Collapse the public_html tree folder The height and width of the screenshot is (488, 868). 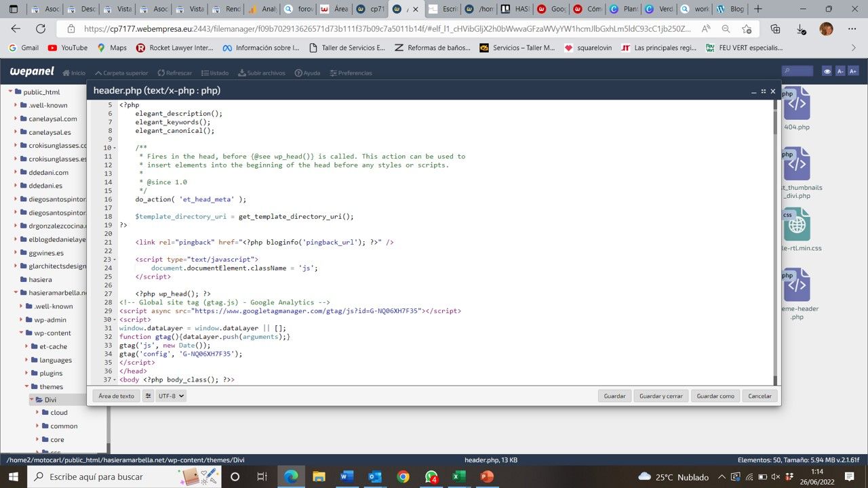pyautogui.click(x=11, y=91)
